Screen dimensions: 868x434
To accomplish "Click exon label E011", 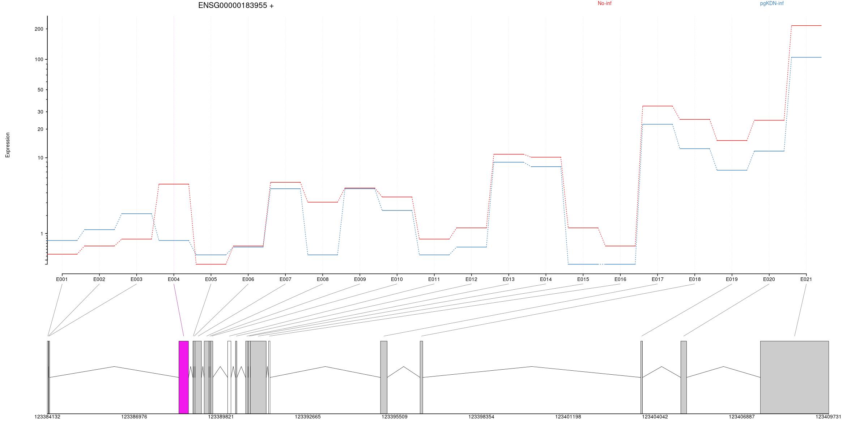I will 434,279.
